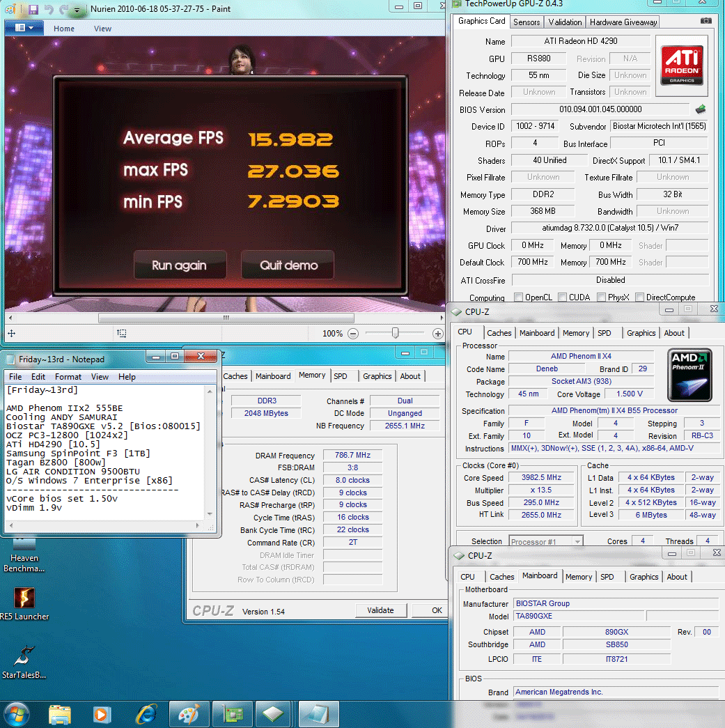Close the Notepad window with red X

tap(201, 356)
